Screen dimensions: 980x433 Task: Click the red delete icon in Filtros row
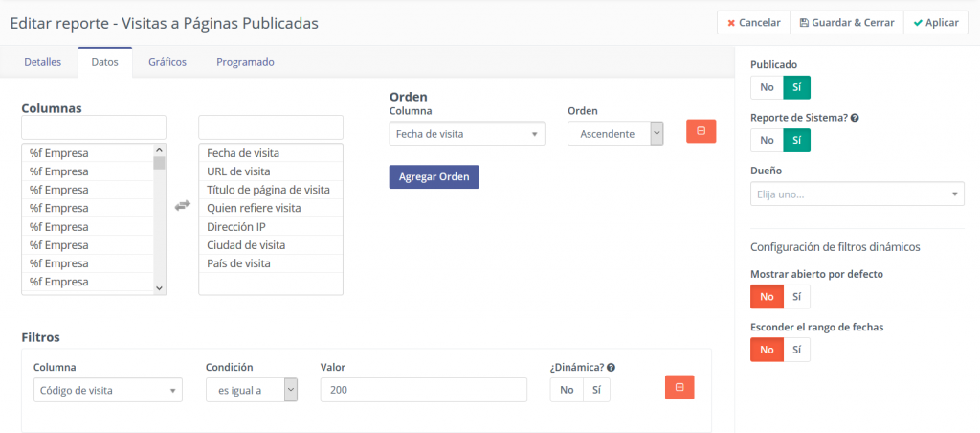[679, 387]
